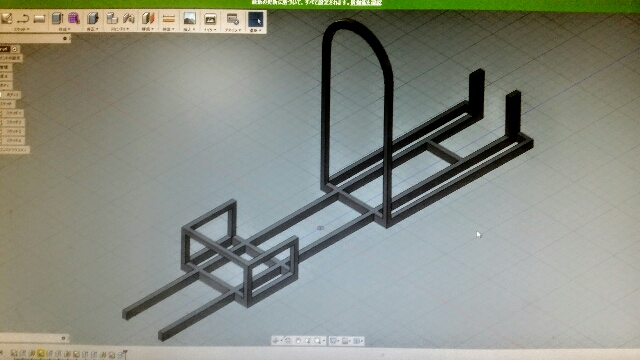Click the Press Pull modify icon
This screenshot has width=640, height=360.
pos(93,18)
